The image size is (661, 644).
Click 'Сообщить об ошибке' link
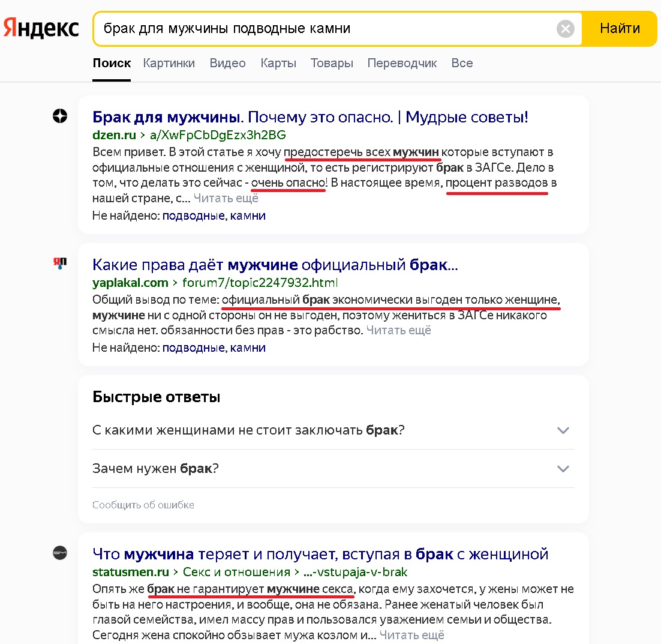pyautogui.click(x=143, y=505)
